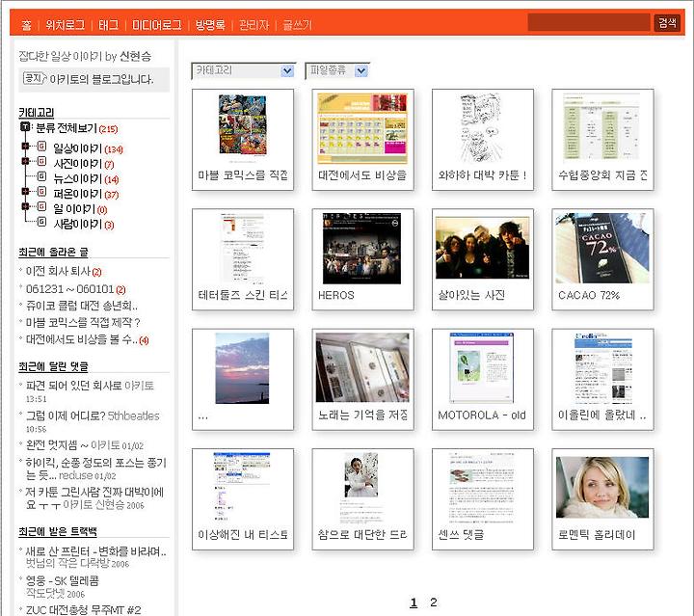Open the 일 이야기 (0) category
Viewport: 694px width, 616px height.
80,209
